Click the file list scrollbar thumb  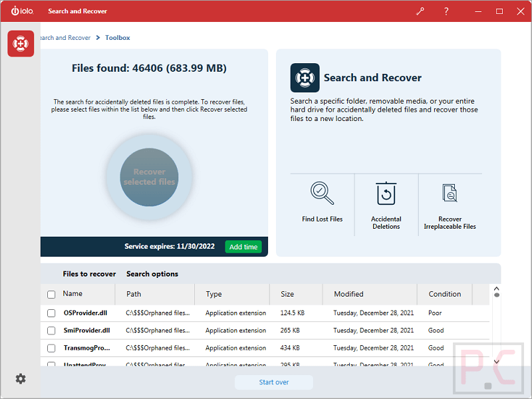[x=497, y=295]
